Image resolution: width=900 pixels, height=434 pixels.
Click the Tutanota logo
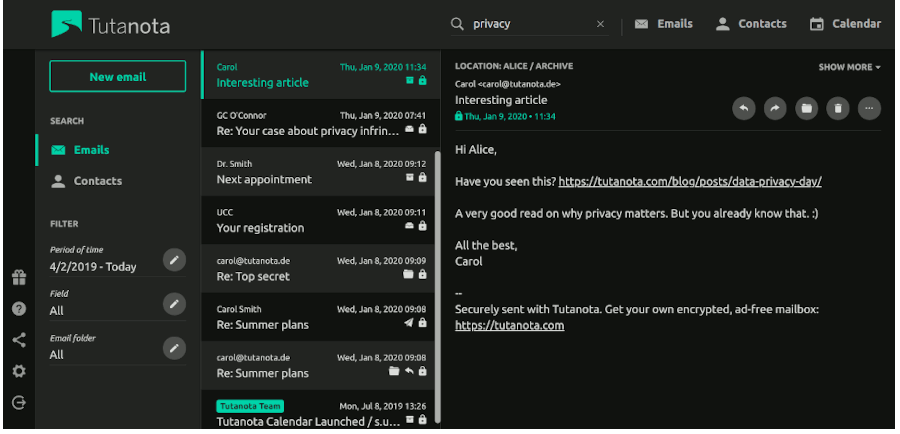pos(110,25)
